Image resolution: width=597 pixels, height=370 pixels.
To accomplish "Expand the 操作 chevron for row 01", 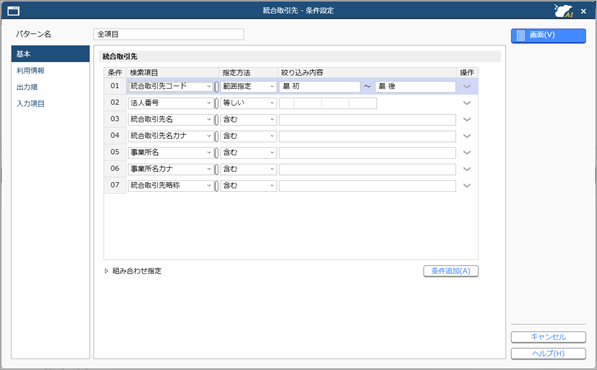I will click(467, 86).
